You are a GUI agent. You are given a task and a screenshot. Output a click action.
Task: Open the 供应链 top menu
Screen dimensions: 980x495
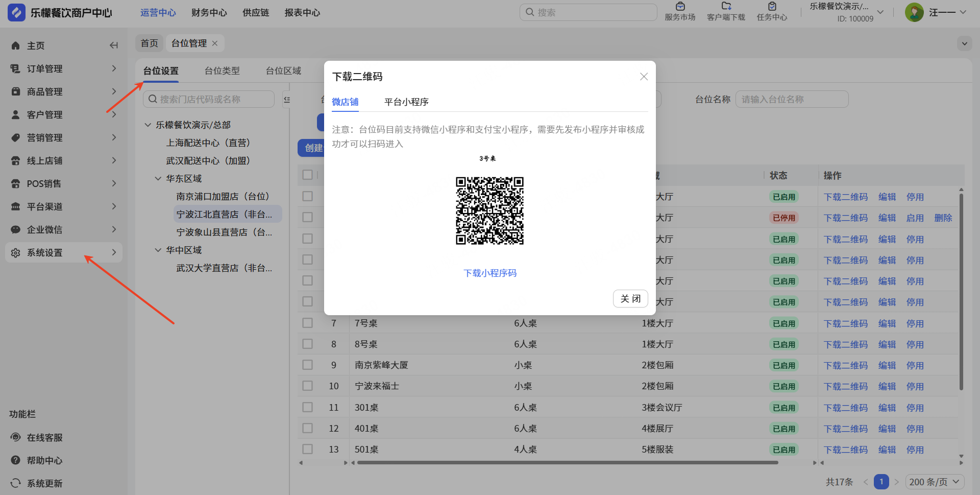click(x=256, y=12)
